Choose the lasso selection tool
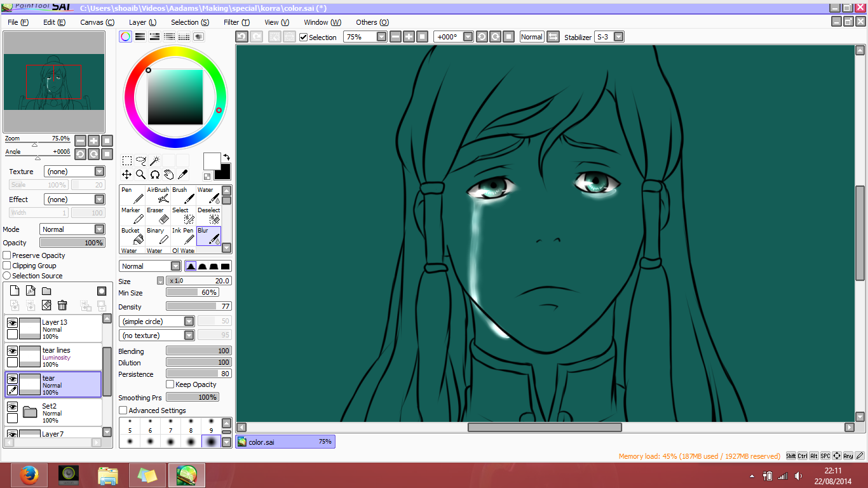Viewport: 868px width, 488px height. (x=141, y=161)
